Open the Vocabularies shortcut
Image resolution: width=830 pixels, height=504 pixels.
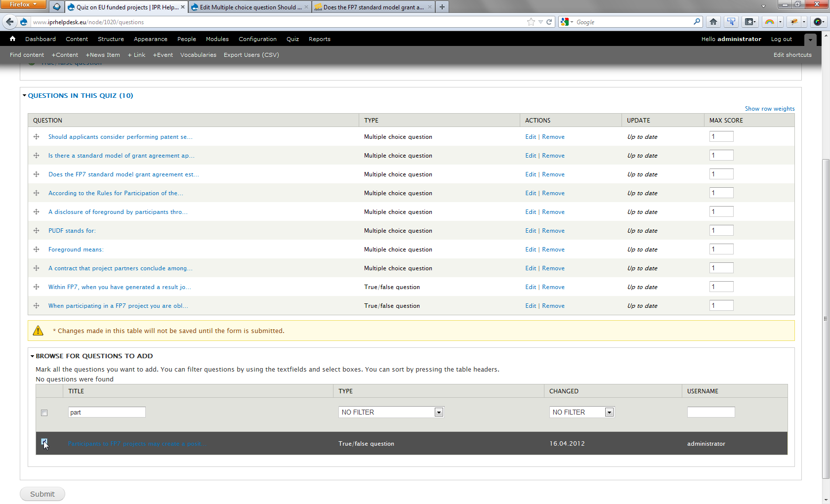198,55
